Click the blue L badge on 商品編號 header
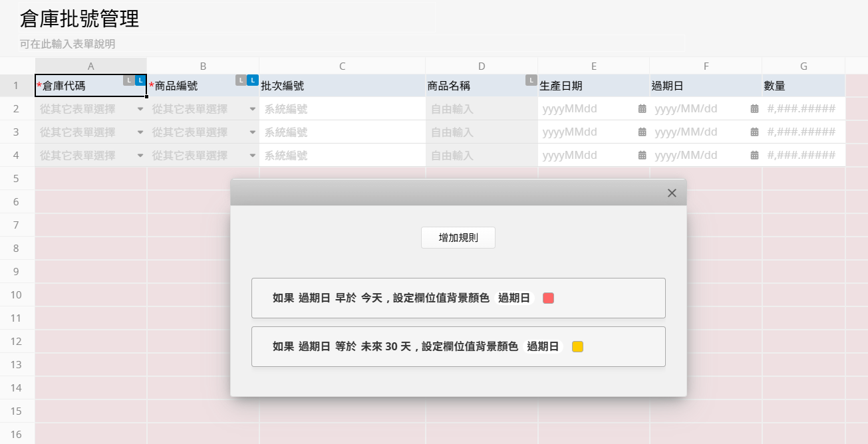 (253, 80)
